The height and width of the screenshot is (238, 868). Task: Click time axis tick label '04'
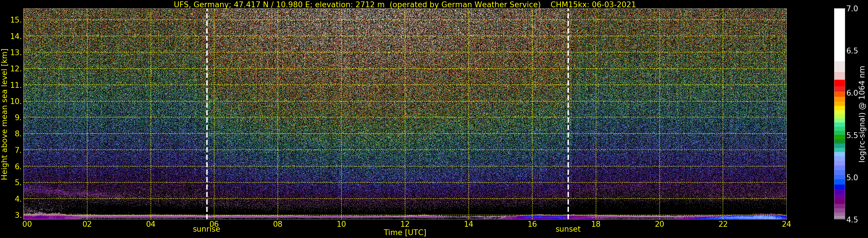(x=151, y=224)
